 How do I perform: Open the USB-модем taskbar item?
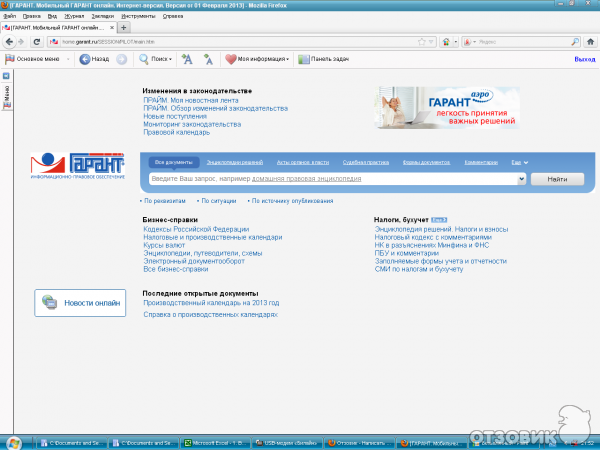click(288, 443)
